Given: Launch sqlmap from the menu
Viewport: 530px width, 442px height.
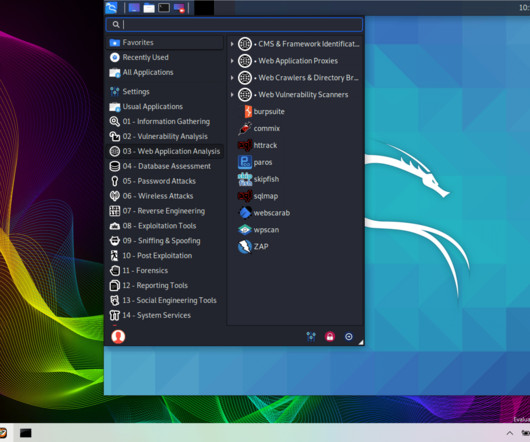Looking at the screenshot, I should tap(258, 196).
